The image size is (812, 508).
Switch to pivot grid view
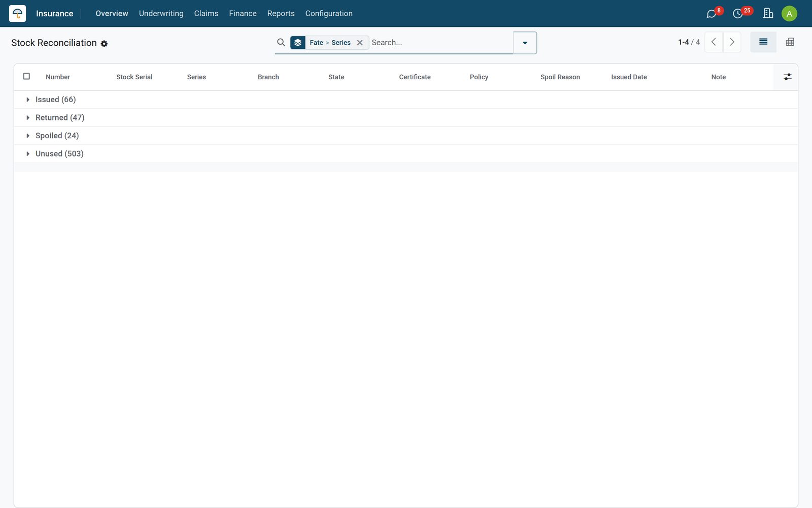point(790,42)
